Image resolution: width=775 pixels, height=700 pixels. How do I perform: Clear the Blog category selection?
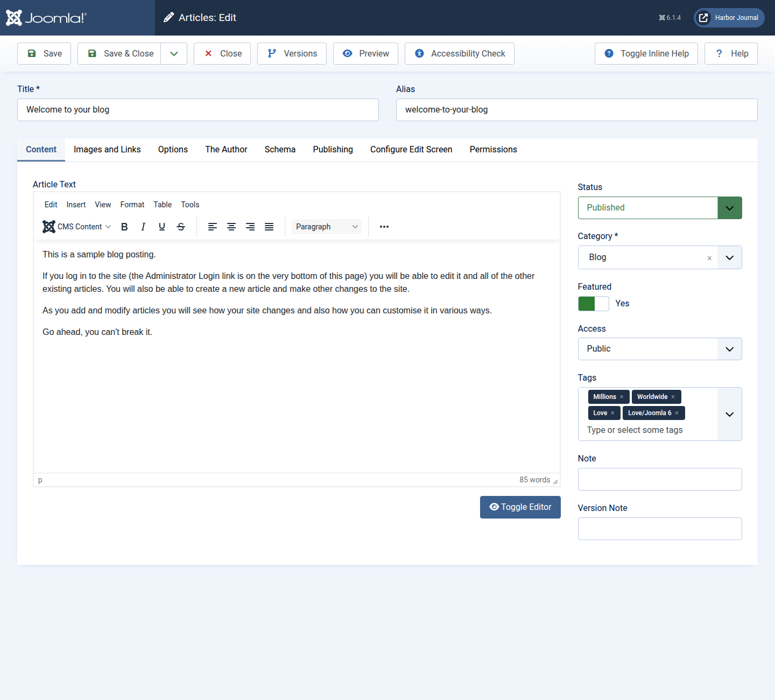[x=709, y=258]
